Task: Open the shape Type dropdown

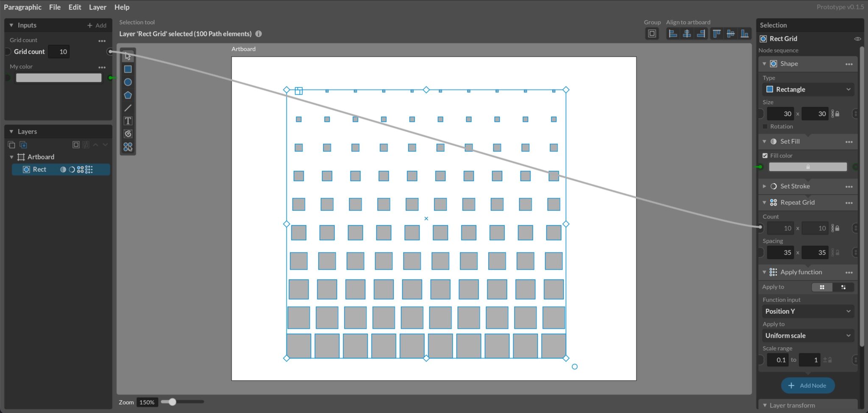Action: click(807, 89)
